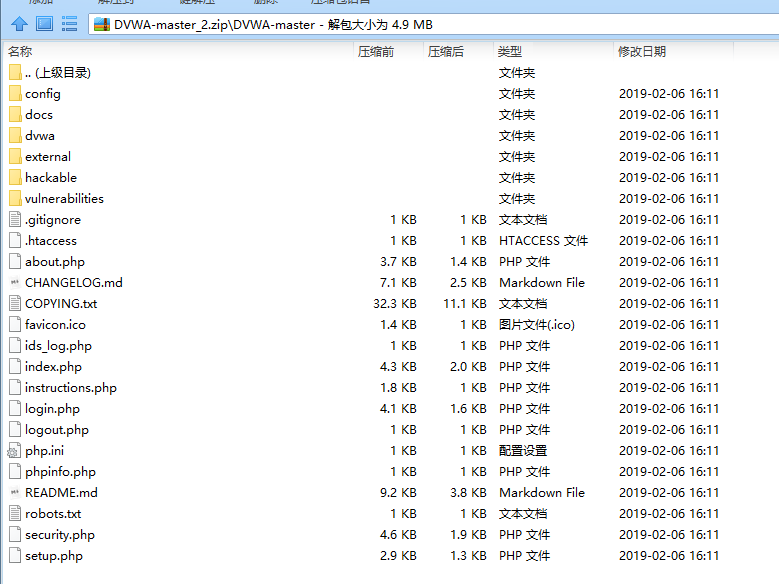Select the vulnerabilities folder icon
This screenshot has width=779, height=584.
(15, 198)
